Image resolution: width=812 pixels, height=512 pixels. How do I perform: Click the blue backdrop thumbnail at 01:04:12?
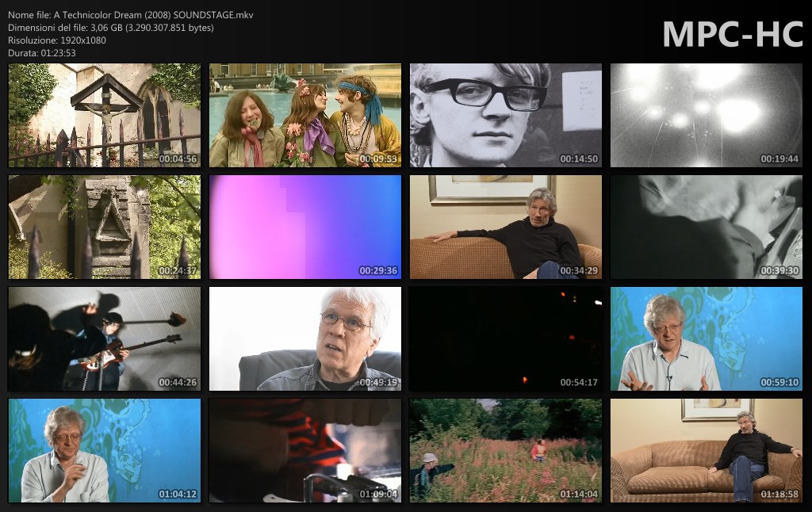(x=105, y=451)
